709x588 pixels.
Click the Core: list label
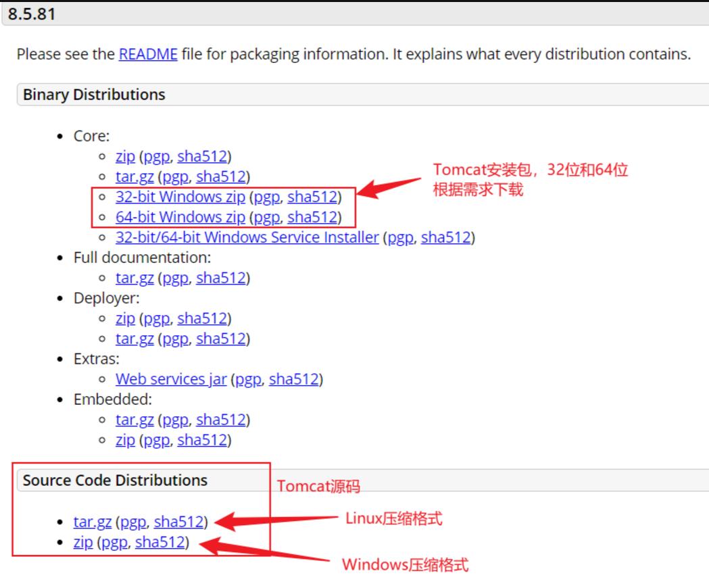[92, 136]
